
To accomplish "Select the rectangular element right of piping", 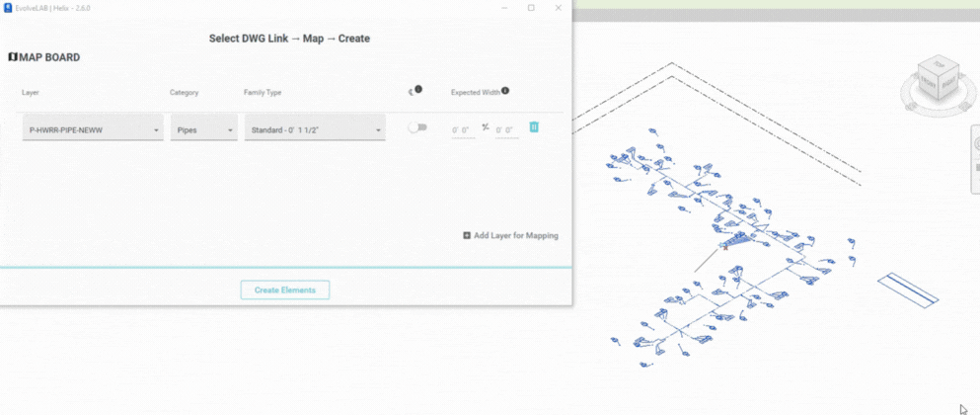I will [908, 289].
